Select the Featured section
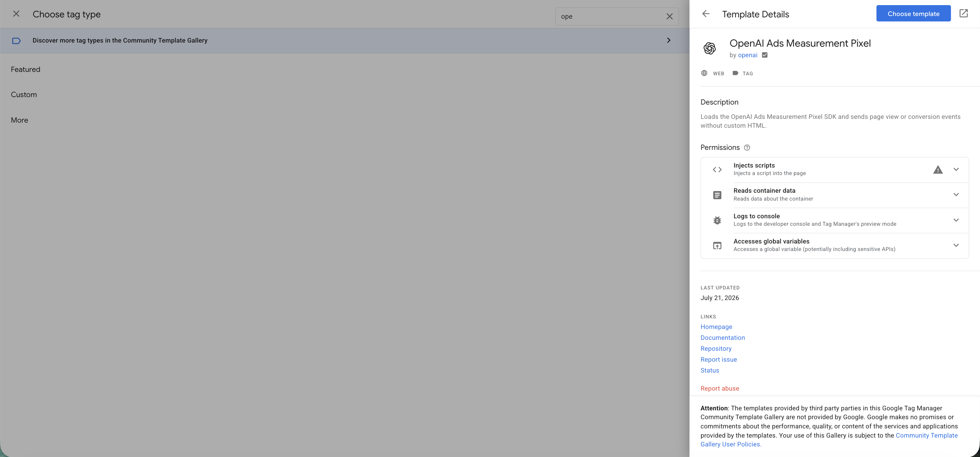980x457 pixels. [x=26, y=69]
